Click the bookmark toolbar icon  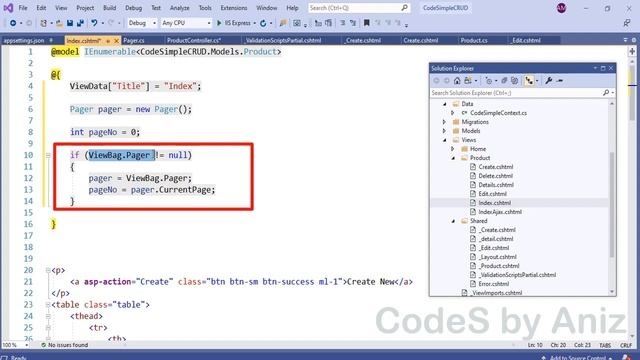pos(367,23)
